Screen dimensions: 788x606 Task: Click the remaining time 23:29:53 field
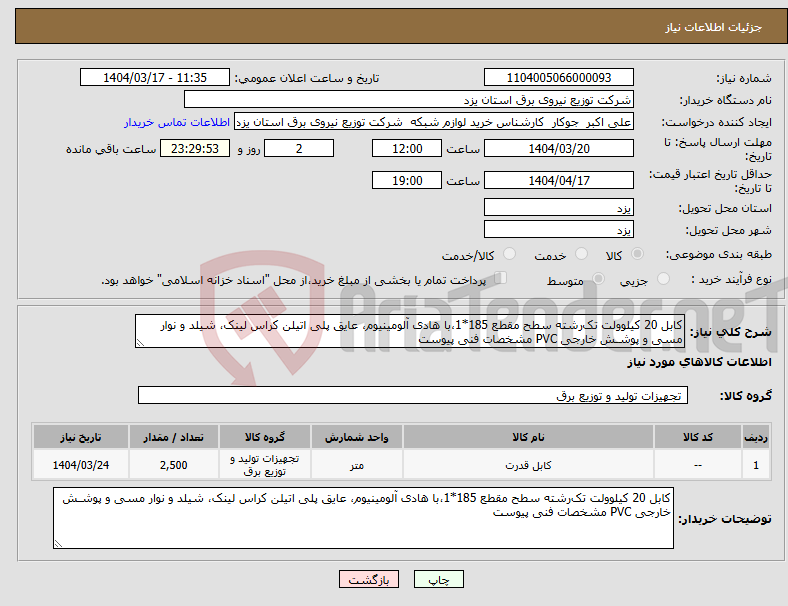[x=195, y=148]
